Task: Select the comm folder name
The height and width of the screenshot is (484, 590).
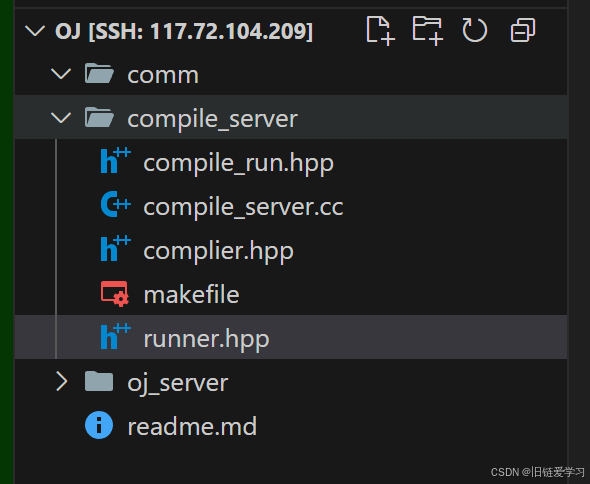Action: pyautogui.click(x=163, y=76)
